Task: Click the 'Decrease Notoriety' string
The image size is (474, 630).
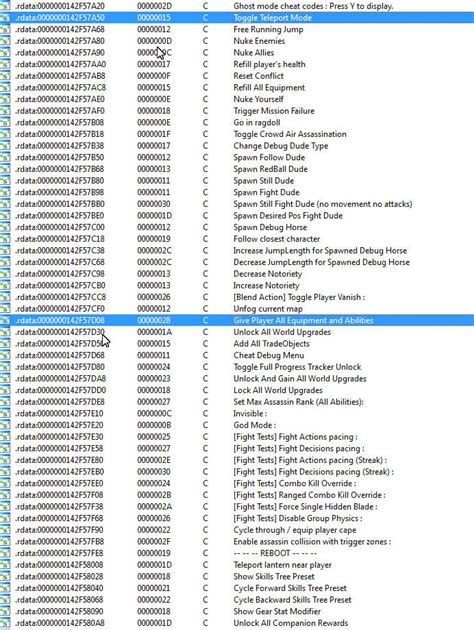Action: (268, 274)
